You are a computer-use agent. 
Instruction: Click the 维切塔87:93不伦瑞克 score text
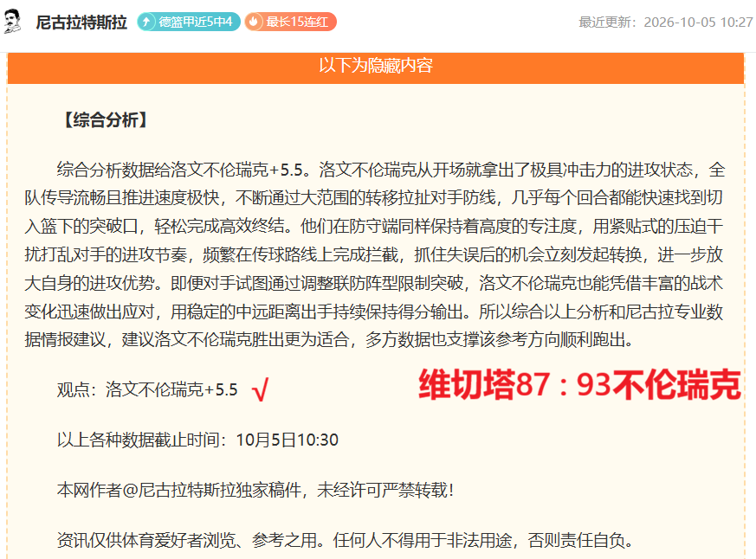[580, 385]
